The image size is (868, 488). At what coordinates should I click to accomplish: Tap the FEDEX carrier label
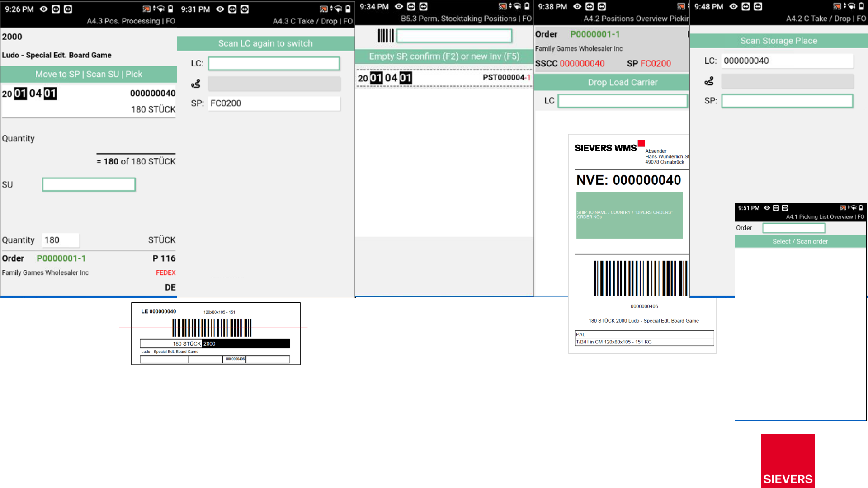pyautogui.click(x=165, y=273)
